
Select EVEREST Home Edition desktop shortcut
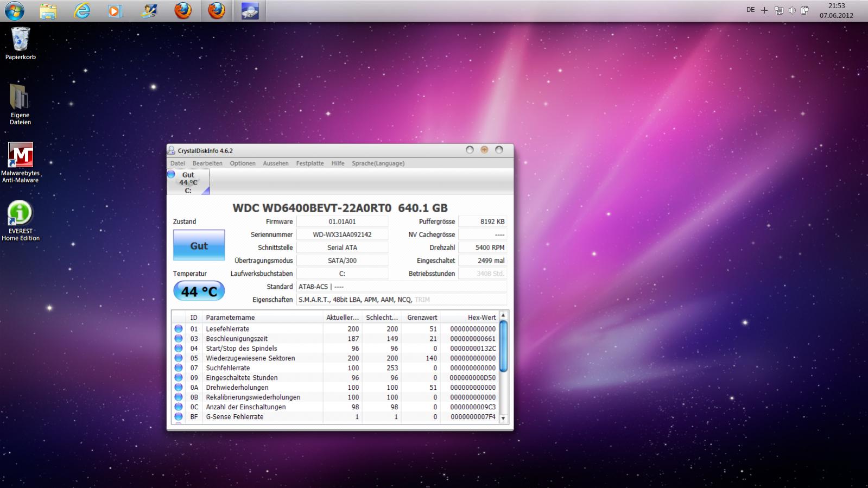20,221
